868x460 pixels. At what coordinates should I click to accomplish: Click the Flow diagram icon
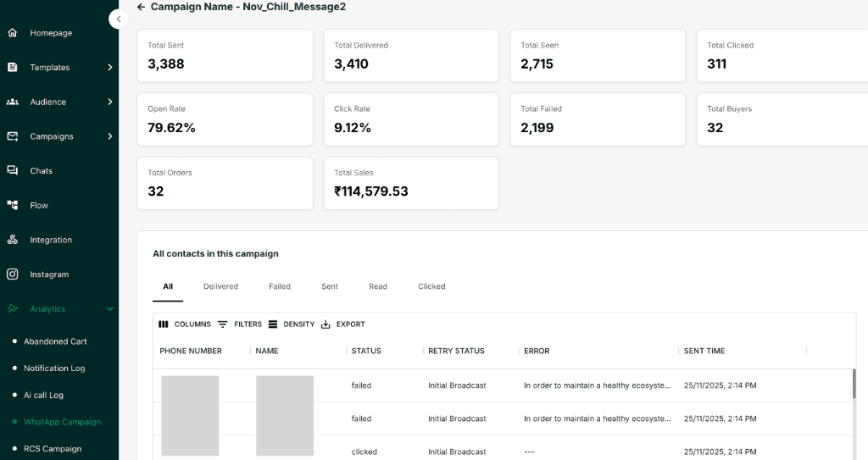[x=13, y=205]
